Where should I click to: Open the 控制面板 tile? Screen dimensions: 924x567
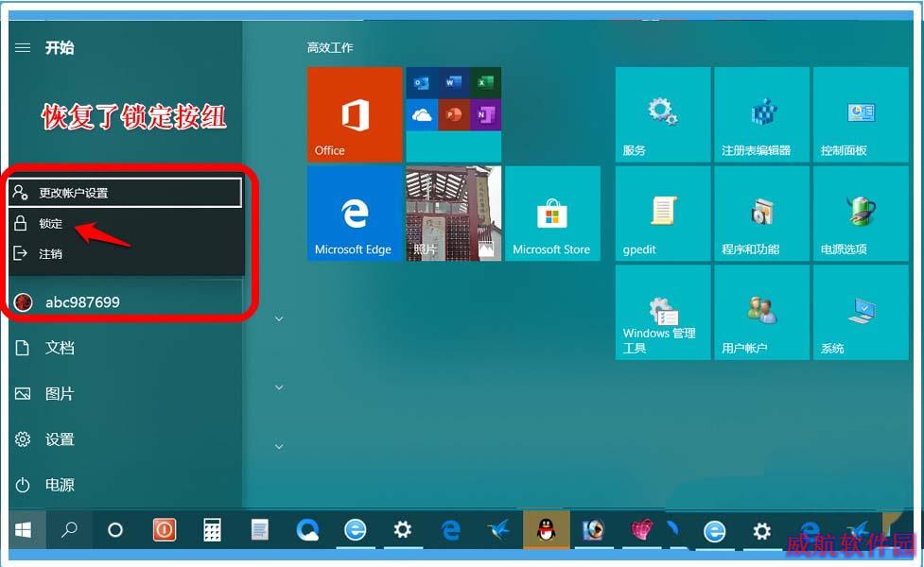tap(861, 114)
